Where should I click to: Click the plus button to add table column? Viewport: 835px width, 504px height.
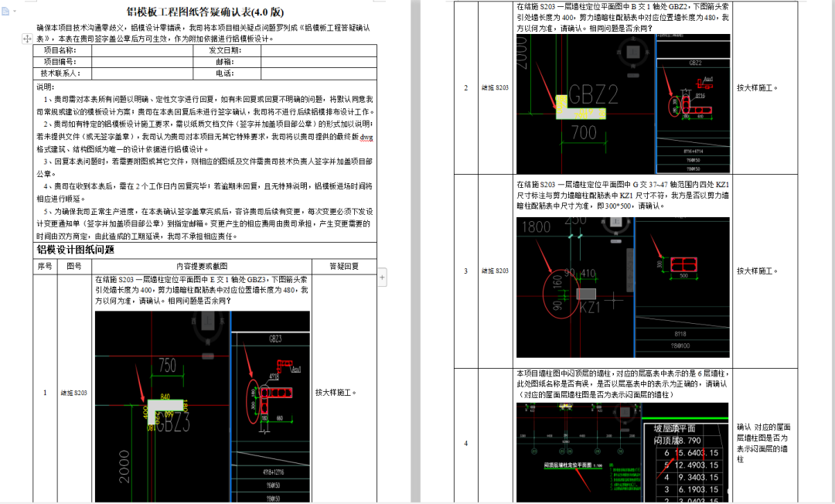point(383,276)
